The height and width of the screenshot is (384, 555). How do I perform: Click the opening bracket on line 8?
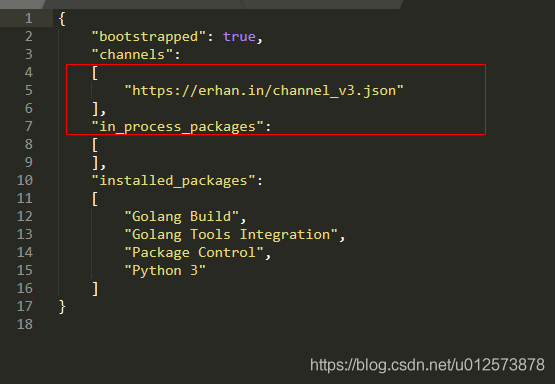tap(95, 145)
